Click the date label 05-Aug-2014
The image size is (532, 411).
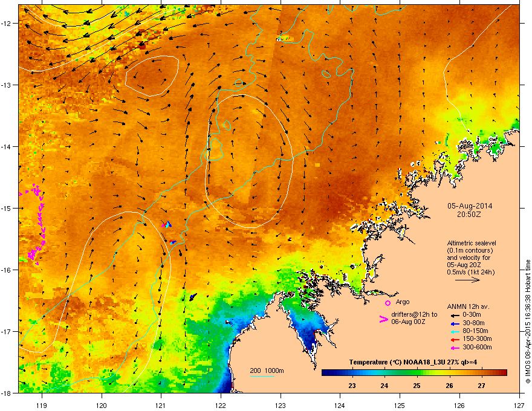(470, 206)
